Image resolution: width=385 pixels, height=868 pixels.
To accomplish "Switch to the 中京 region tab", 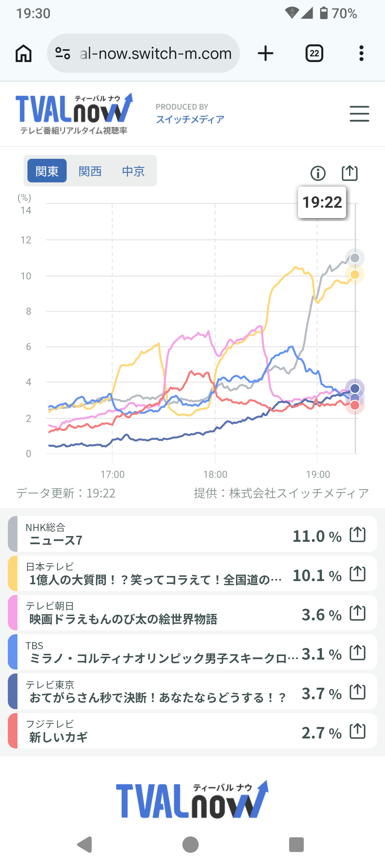I will [133, 171].
